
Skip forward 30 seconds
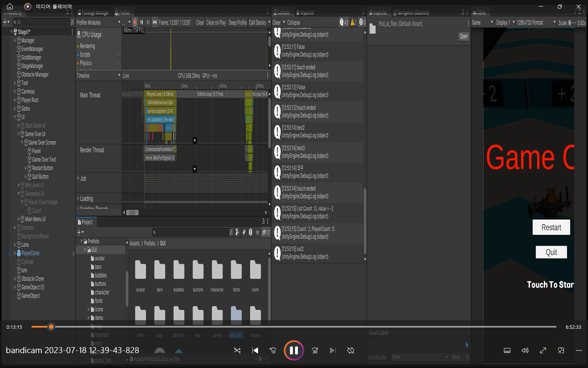315,350
